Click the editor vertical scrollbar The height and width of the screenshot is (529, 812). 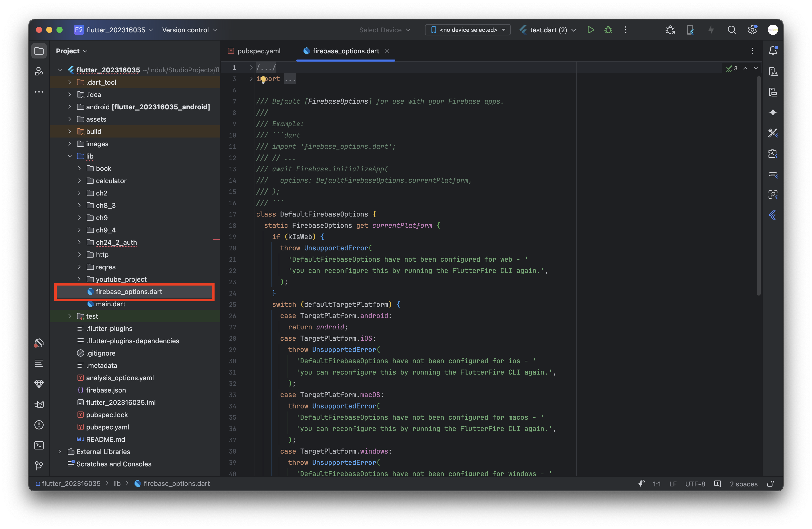coord(758,186)
